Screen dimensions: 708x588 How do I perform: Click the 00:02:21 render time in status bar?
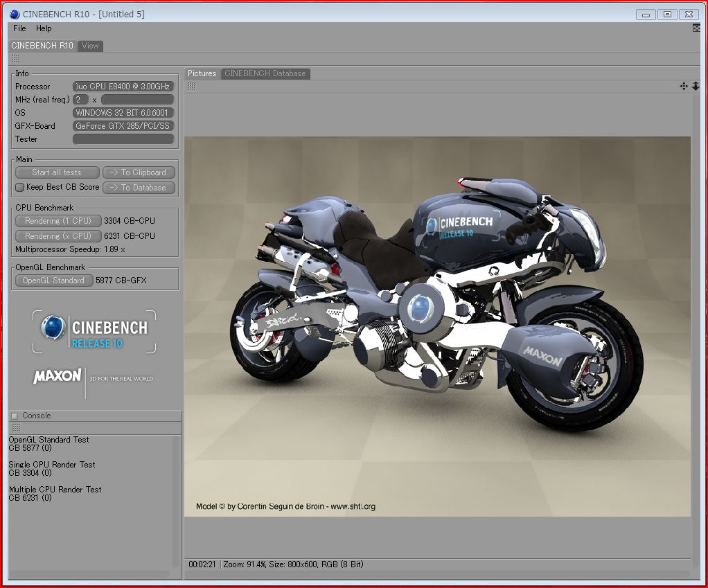[x=202, y=564]
